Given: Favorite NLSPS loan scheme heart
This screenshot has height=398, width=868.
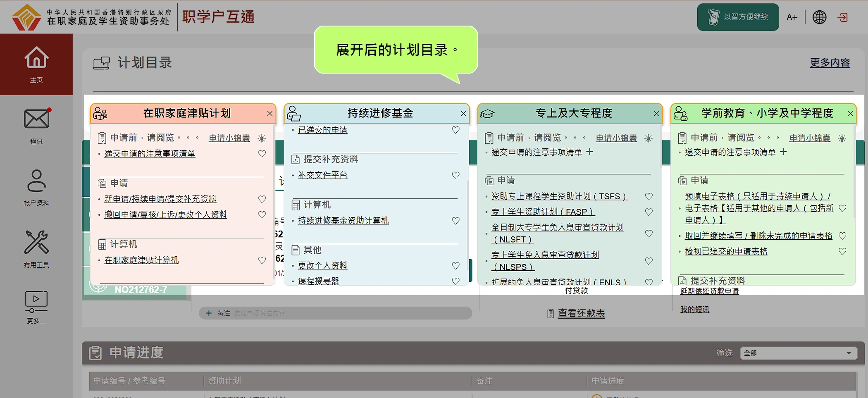Looking at the screenshot, I should coord(649,261).
